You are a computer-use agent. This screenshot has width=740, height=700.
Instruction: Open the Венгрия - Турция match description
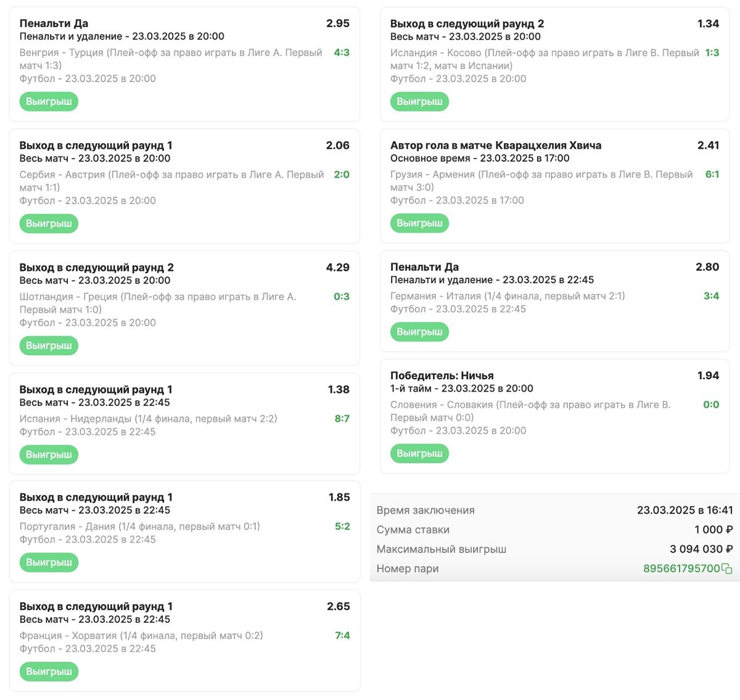(x=171, y=59)
